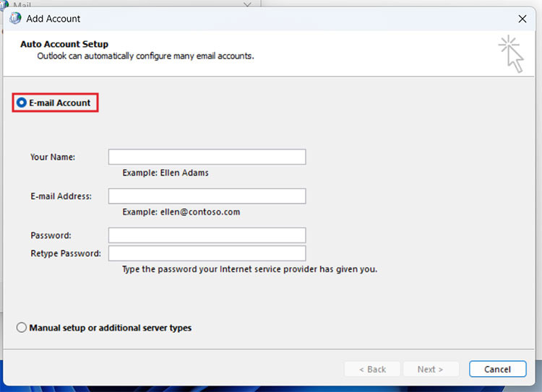Click the 'Retype Password:' label

pyautogui.click(x=66, y=253)
